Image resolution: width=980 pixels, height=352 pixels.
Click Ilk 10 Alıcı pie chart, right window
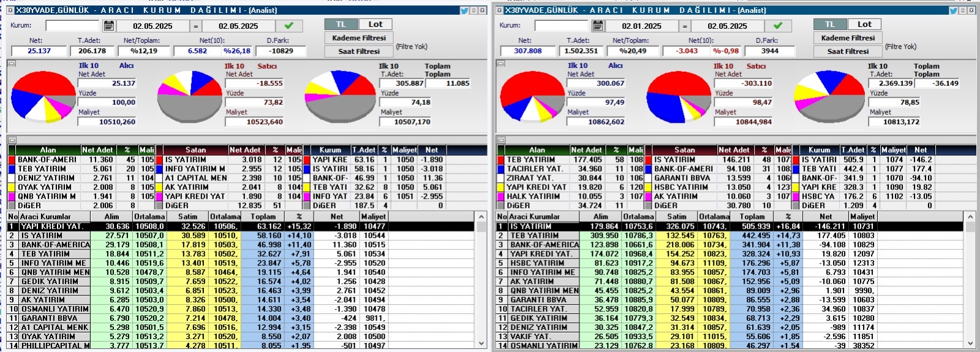pyautogui.click(x=532, y=97)
